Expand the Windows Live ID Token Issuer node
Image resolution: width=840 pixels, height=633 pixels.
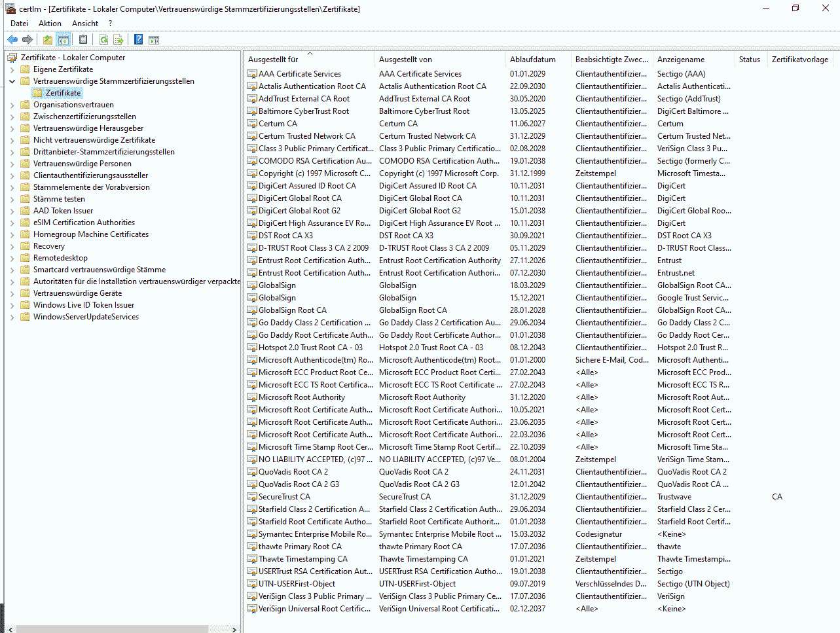[x=12, y=305]
